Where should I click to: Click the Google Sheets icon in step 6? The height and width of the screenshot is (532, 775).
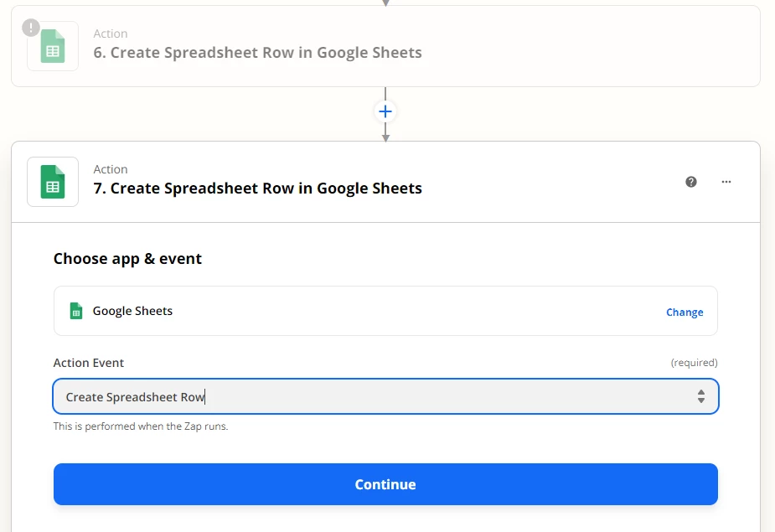click(53, 46)
